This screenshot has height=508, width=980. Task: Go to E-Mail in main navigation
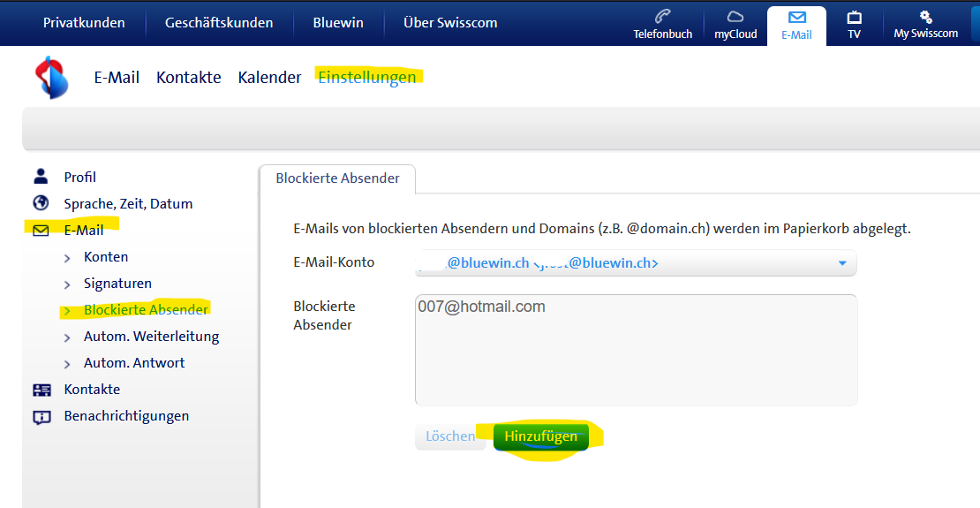tap(117, 78)
